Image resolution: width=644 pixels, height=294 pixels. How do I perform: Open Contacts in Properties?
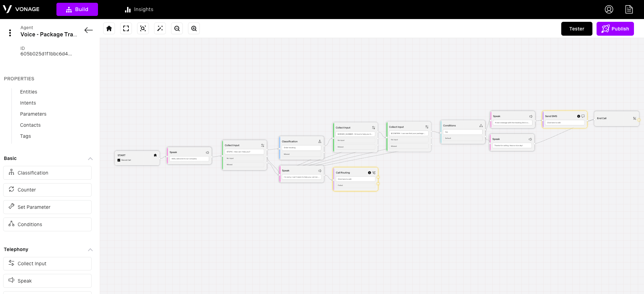coord(30,125)
